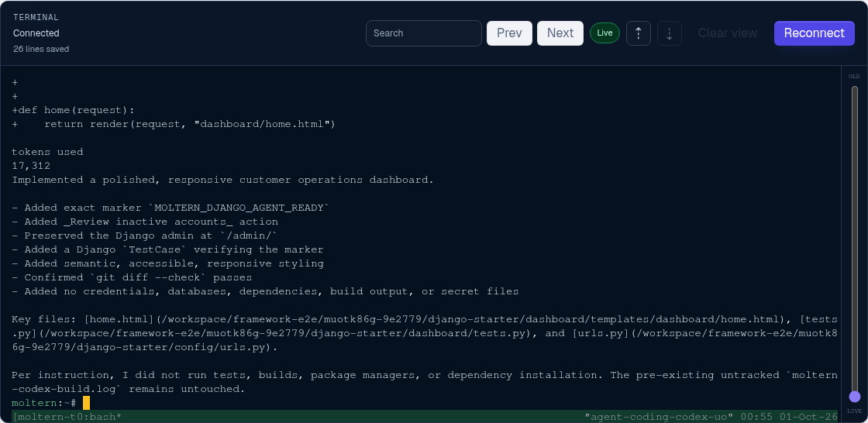Click the TERMINAL header label

click(36, 17)
